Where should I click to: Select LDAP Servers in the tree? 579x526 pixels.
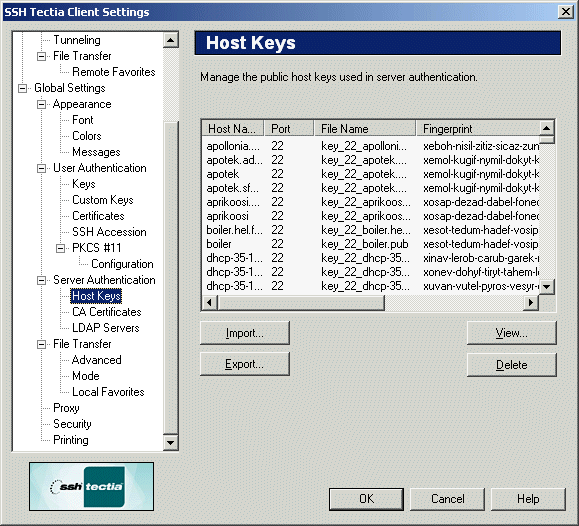coord(106,328)
